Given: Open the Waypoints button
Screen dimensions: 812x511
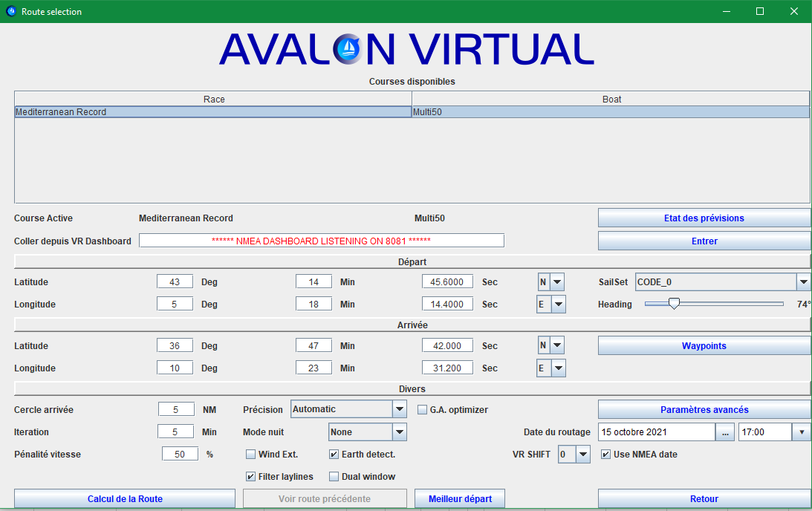Looking at the screenshot, I should [704, 346].
